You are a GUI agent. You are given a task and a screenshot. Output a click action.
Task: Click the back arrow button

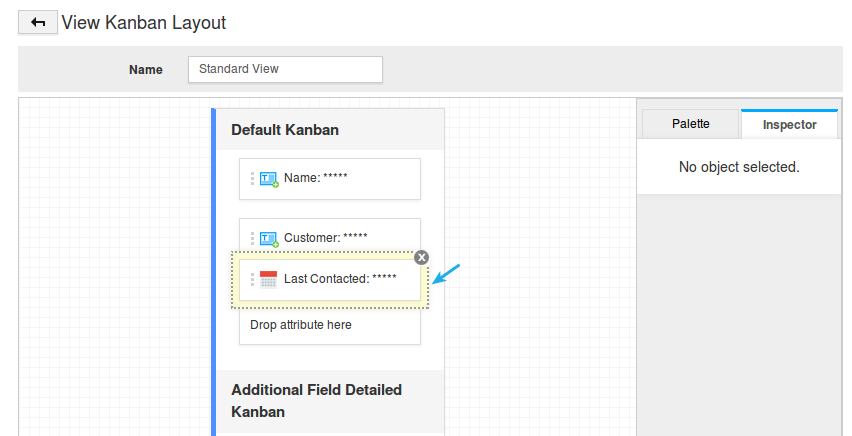[38, 22]
